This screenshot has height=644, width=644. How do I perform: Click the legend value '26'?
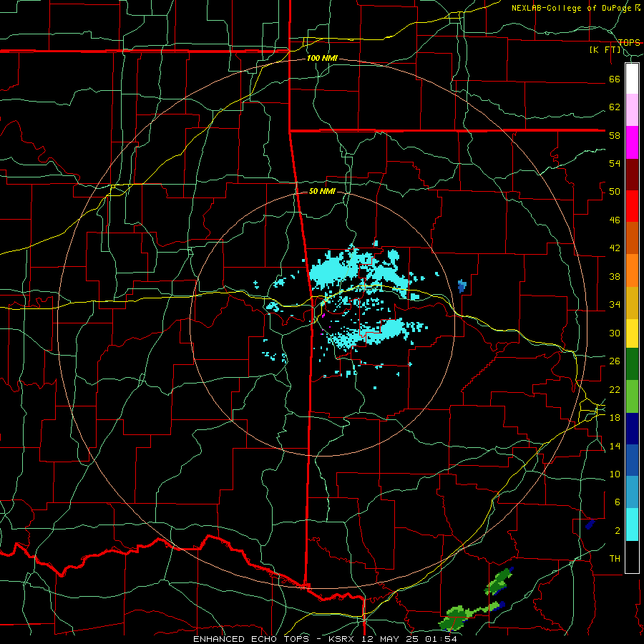pyautogui.click(x=615, y=361)
